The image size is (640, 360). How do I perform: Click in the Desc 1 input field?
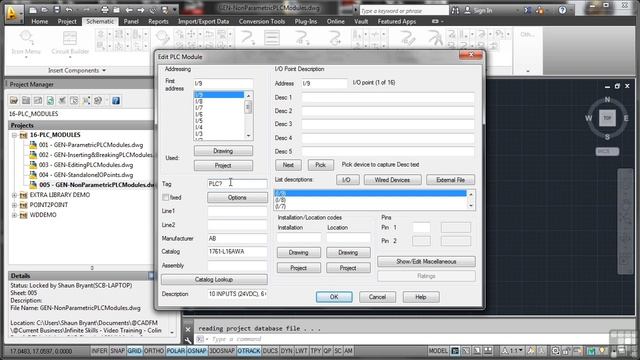pyautogui.click(x=388, y=98)
